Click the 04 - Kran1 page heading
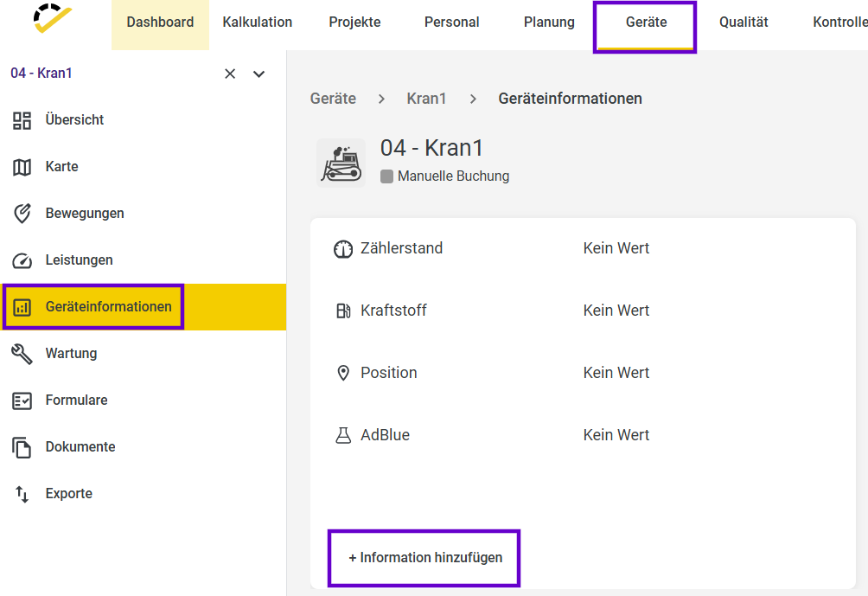Image resolution: width=868 pixels, height=596 pixels. [431, 149]
